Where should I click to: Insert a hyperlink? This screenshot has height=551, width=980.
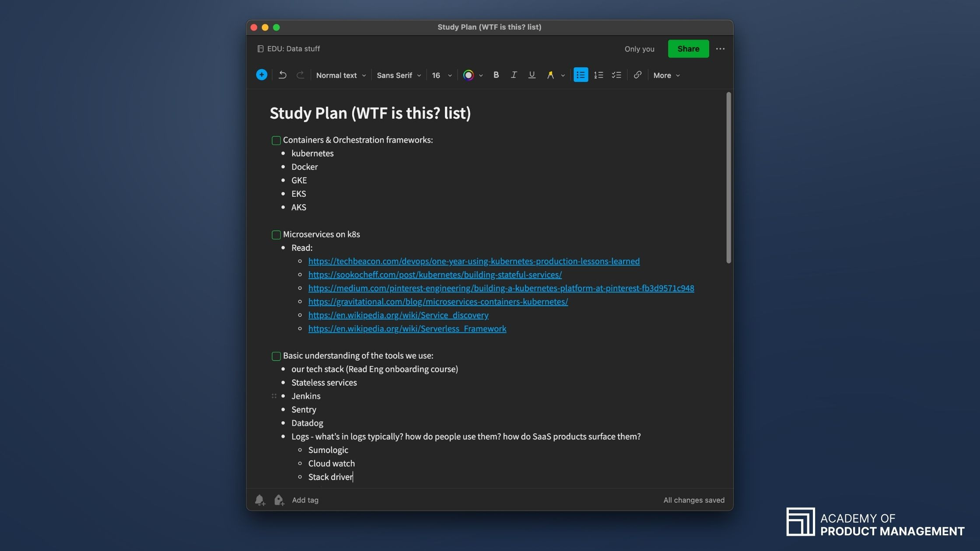point(637,75)
